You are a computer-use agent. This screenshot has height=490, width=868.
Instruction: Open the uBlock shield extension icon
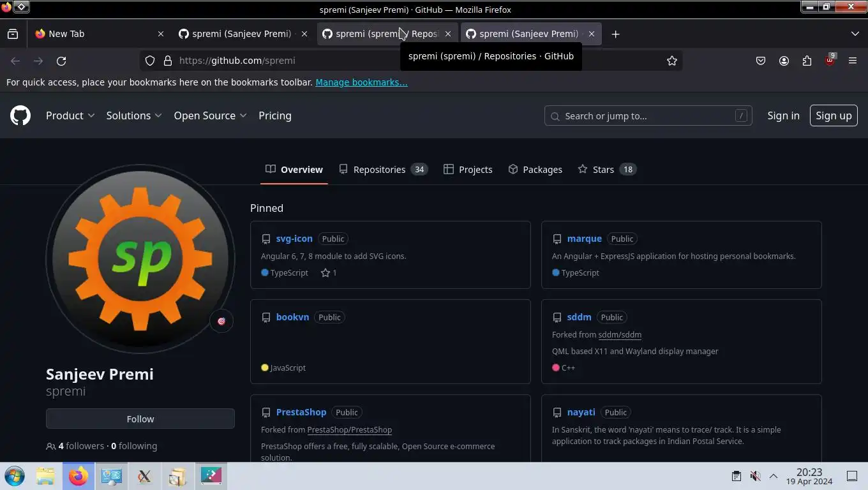click(830, 60)
